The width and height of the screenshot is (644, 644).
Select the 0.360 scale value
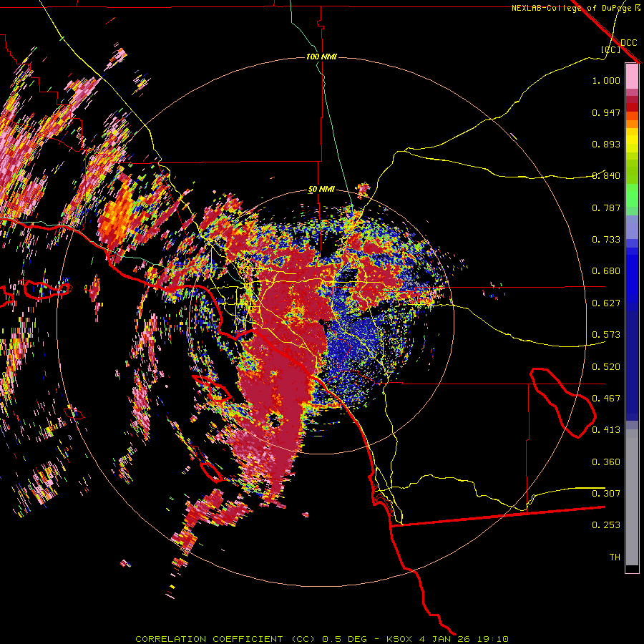click(x=606, y=462)
